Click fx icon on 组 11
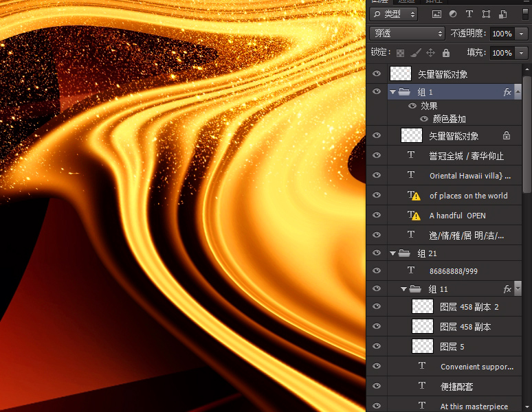The width and height of the screenshot is (532, 412). (x=507, y=289)
